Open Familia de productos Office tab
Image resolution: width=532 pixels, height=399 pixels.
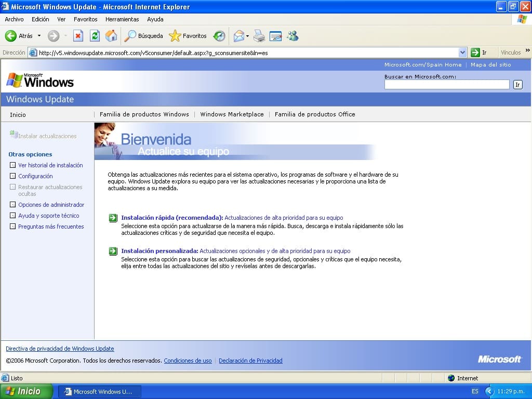pos(315,114)
